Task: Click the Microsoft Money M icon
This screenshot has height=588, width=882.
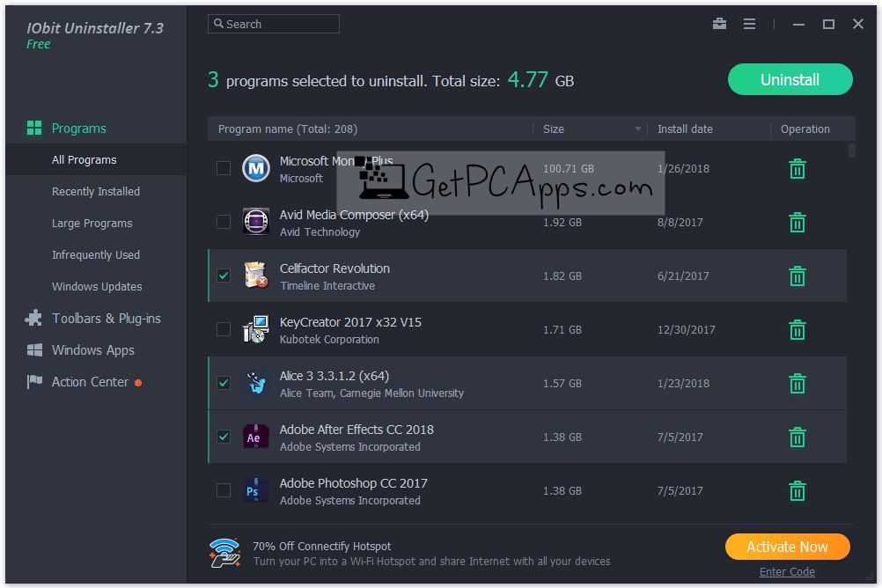Action: click(256, 167)
